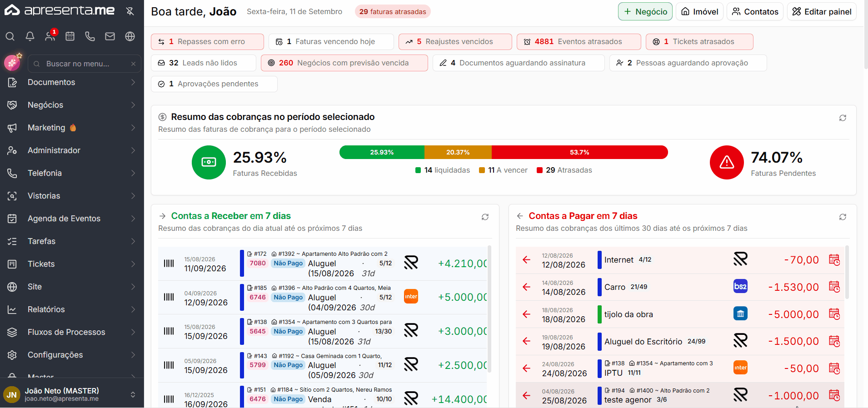Refresh the Contas a Pagar panel
868x408 pixels.
843,217
